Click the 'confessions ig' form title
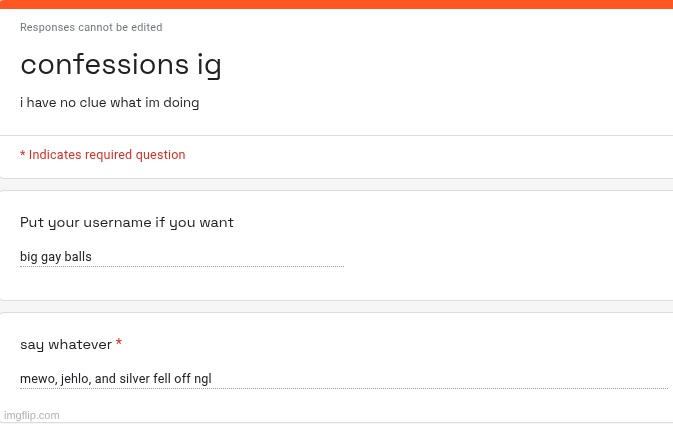This screenshot has height=424, width=673. tap(120, 65)
